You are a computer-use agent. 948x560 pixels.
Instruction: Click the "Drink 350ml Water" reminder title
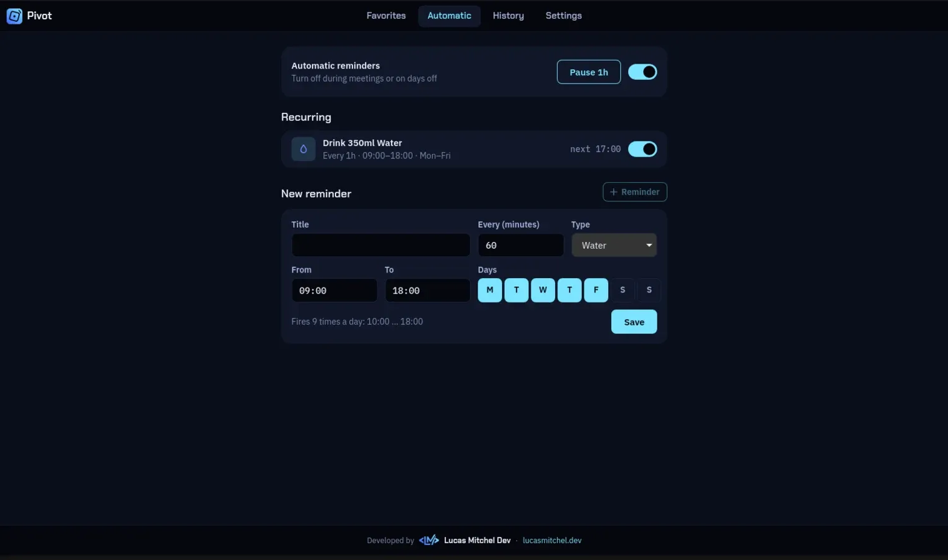[x=362, y=143]
